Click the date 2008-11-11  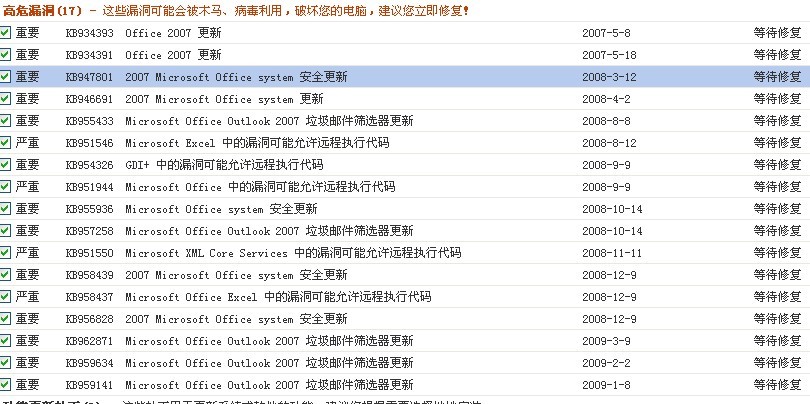[612, 253]
